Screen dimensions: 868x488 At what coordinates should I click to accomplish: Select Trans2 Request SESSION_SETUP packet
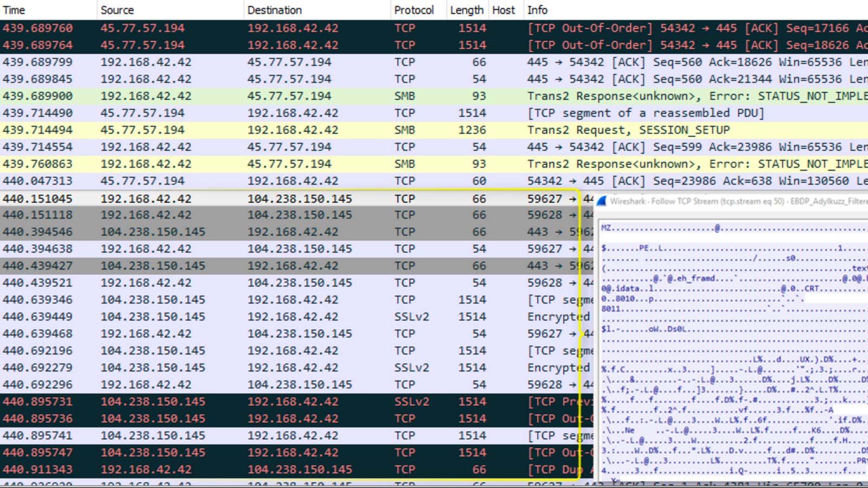click(x=434, y=130)
